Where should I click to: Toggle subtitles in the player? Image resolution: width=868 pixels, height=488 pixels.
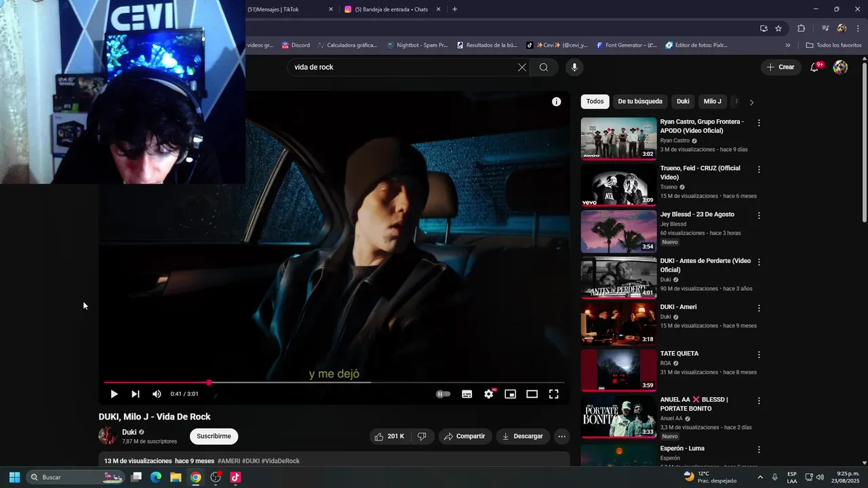coord(467,394)
